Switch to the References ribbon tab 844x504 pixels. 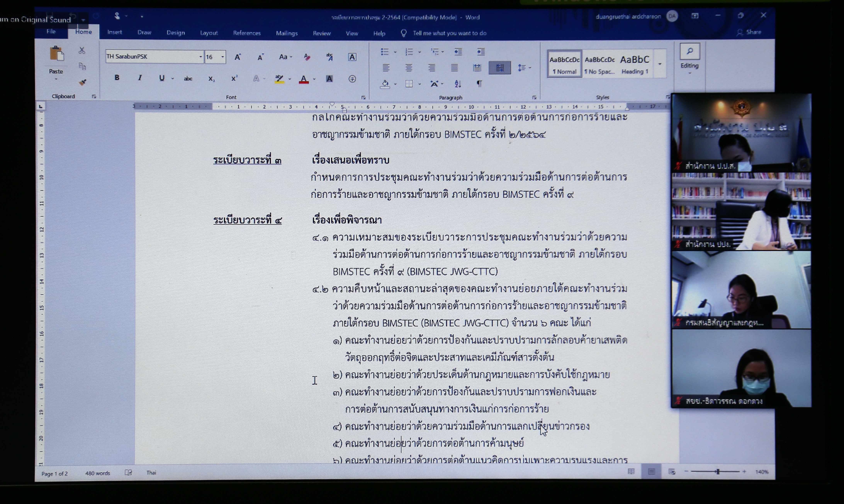247,33
